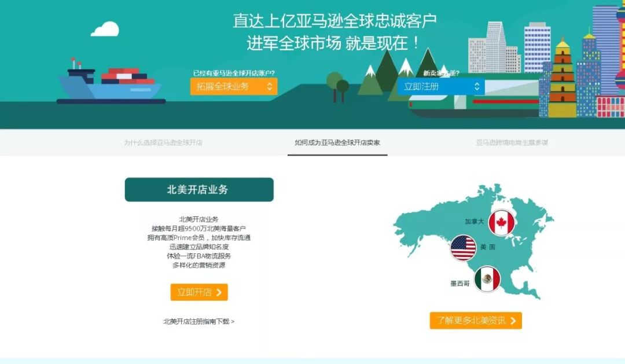This screenshot has width=625, height=364.
Task: Click the up-down arrows on 拓展全球业务 selector
Action: pyautogui.click(x=270, y=86)
